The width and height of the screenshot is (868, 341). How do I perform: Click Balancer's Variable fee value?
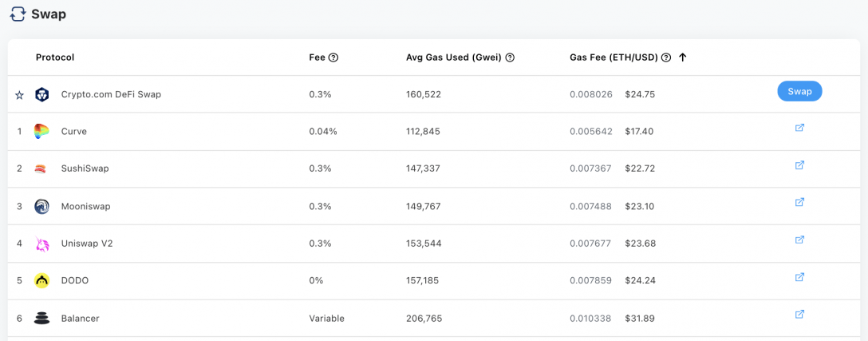326,319
